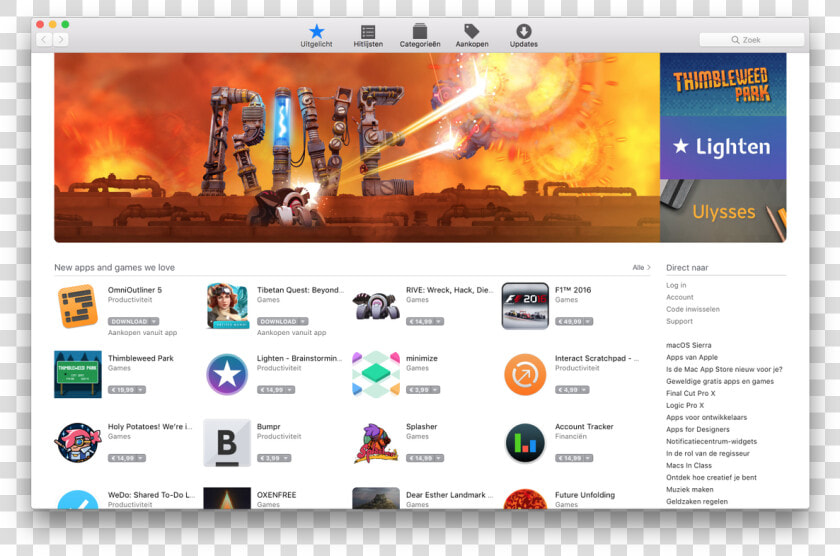The image size is (840, 556).
Task: Open the Splasher game icon
Action: (376, 443)
